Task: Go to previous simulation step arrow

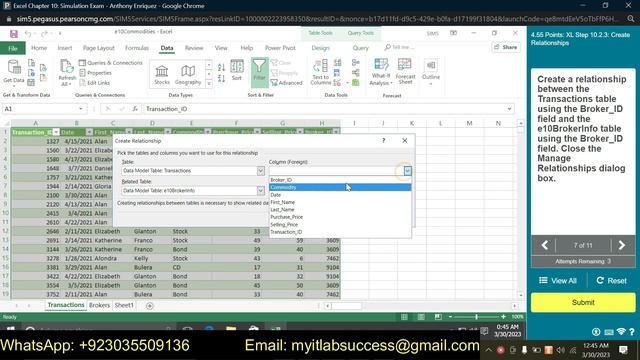Action: pyautogui.click(x=544, y=245)
